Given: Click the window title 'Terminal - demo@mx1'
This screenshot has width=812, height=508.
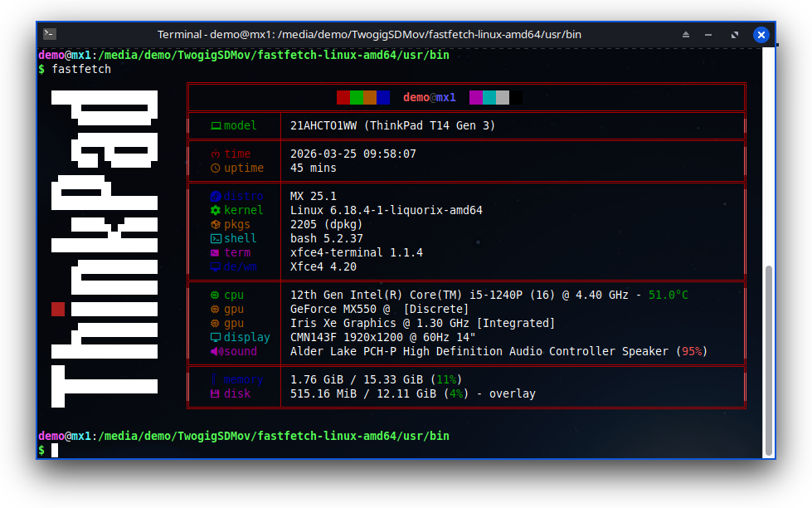Looking at the screenshot, I should point(216,34).
